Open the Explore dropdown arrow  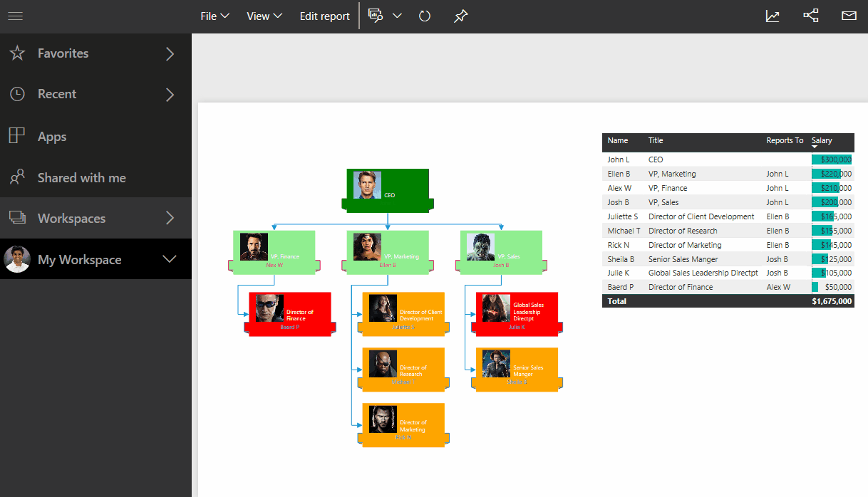(x=398, y=16)
